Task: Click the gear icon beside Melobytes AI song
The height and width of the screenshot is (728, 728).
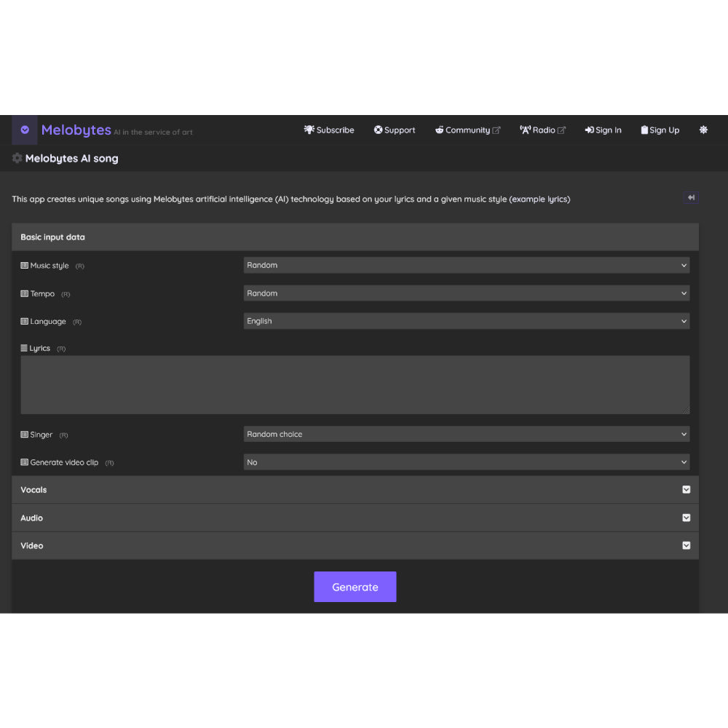Action: coord(16,158)
